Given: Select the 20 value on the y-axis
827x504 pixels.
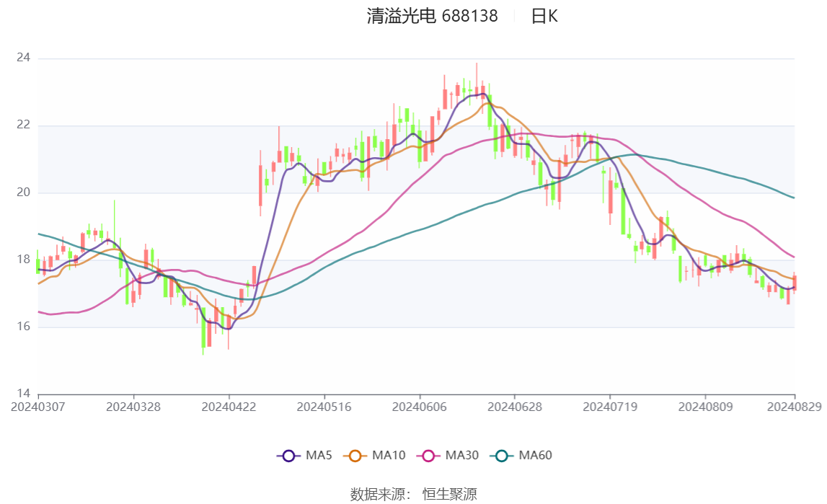Looking at the screenshot, I should 23,193.
